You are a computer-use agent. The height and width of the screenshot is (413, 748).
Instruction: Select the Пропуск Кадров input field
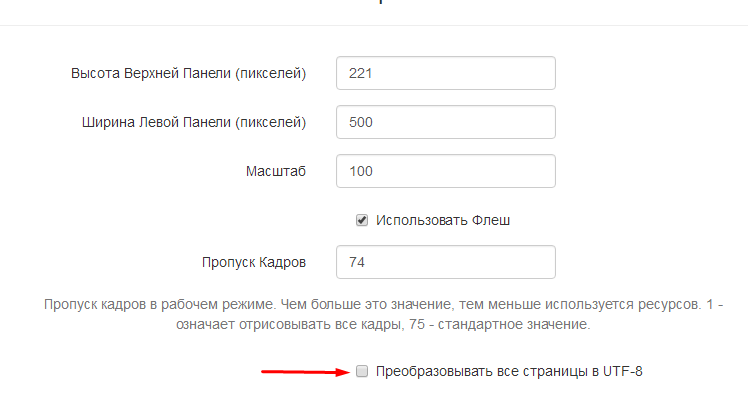pyautogui.click(x=445, y=262)
